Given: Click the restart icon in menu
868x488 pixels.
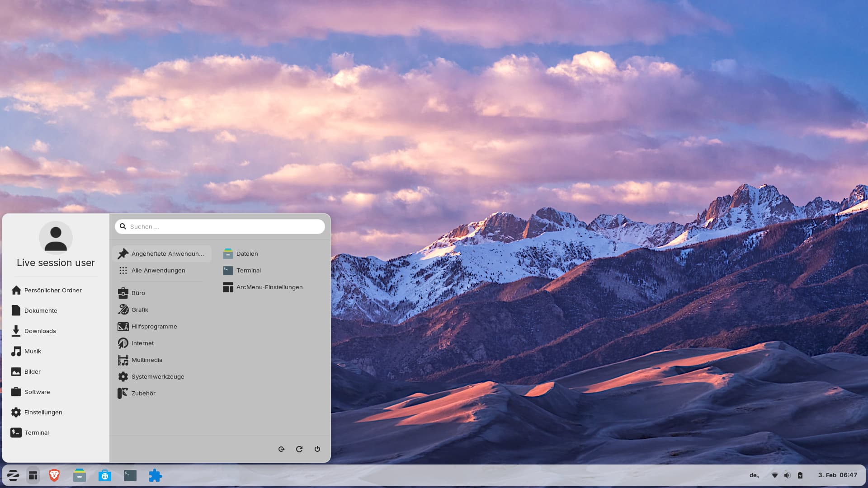Looking at the screenshot, I should 299,449.
